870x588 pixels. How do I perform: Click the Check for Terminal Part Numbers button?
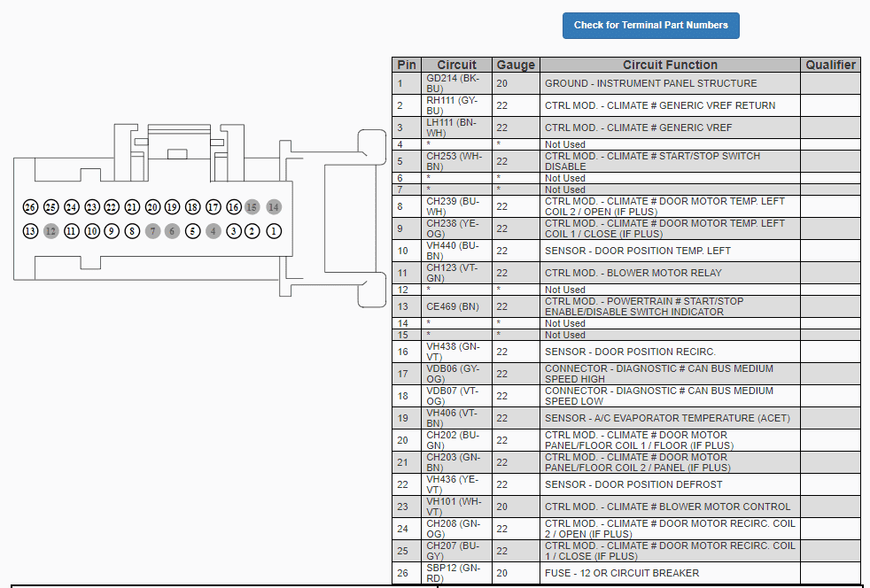click(x=651, y=26)
